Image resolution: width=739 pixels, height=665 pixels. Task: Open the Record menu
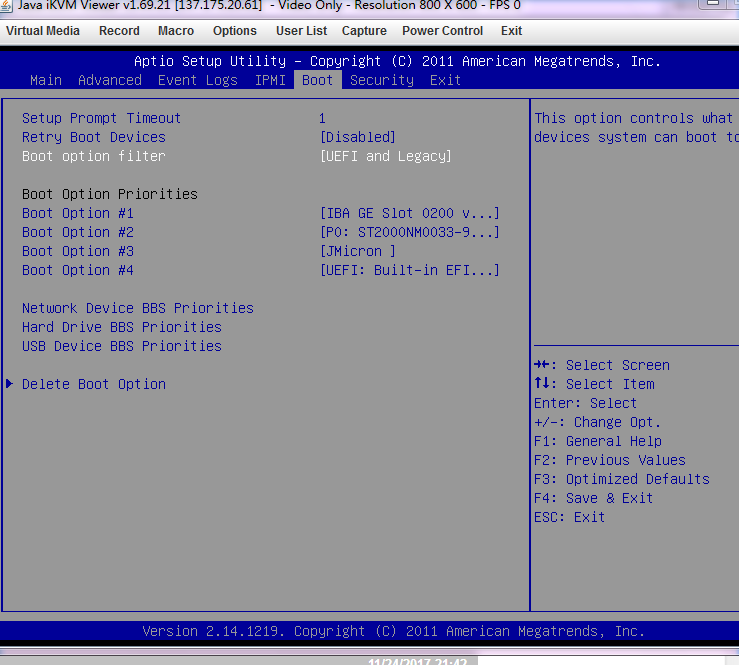tap(119, 31)
